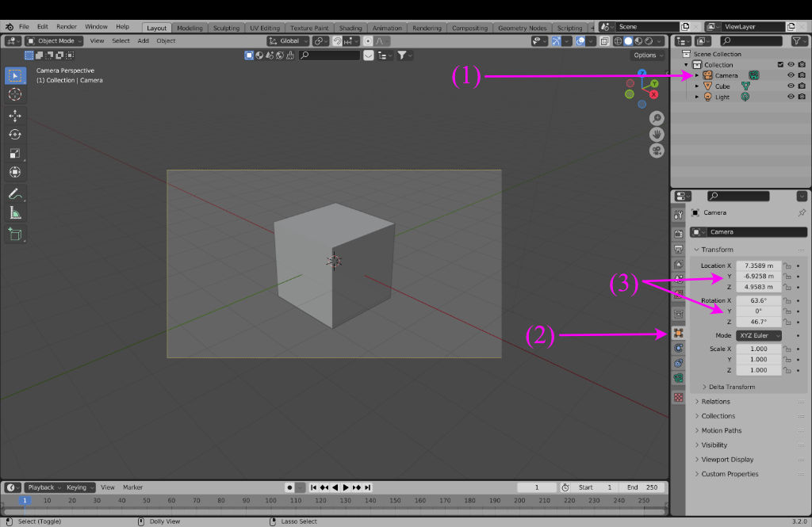Hide the Cube in the outliner
Image resolution: width=812 pixels, height=527 pixels.
pyautogui.click(x=791, y=86)
